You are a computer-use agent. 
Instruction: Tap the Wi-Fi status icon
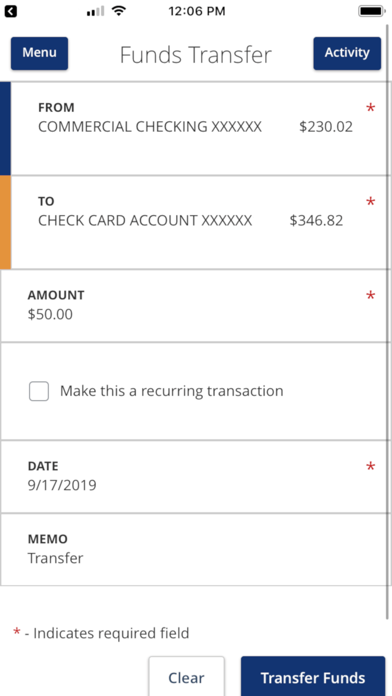pos(119,11)
